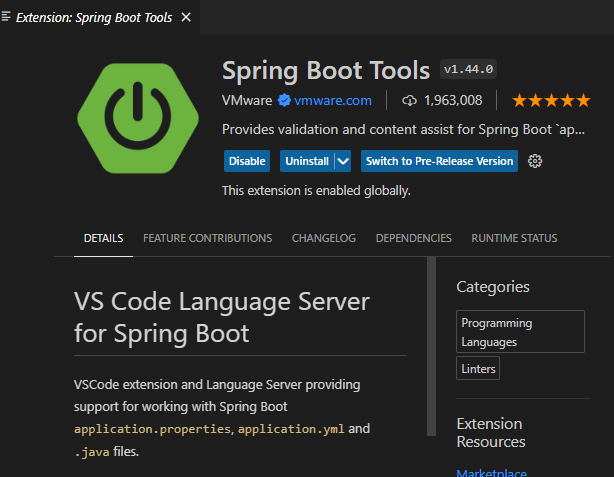Screen dimensions: 614x477
Task: Close the Extension: Spring Boot Tools tab
Action: pyautogui.click(x=186, y=17)
